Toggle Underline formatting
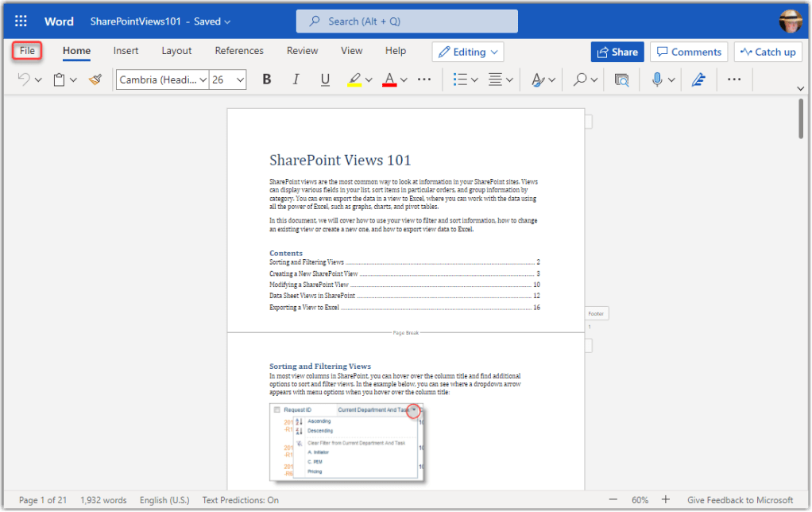 coord(325,80)
